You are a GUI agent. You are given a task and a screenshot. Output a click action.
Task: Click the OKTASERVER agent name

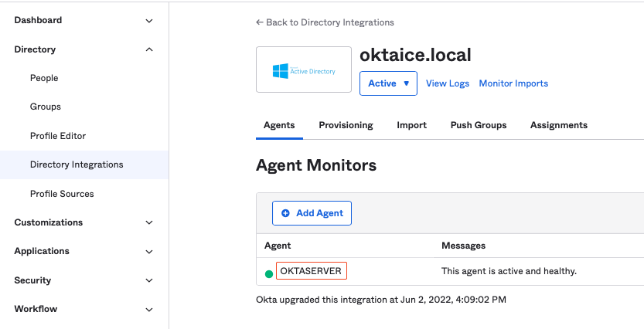pyautogui.click(x=311, y=271)
